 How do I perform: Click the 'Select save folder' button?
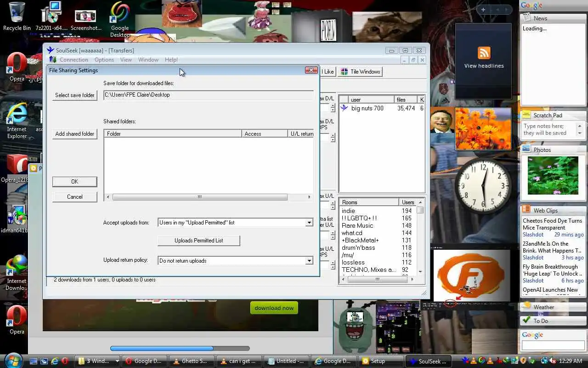coord(75,95)
